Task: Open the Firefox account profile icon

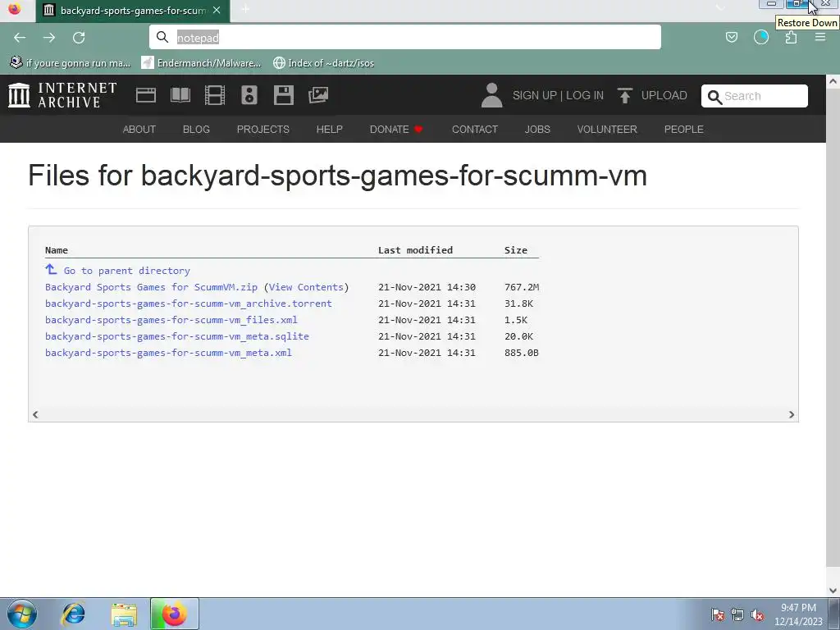Action: [760, 37]
